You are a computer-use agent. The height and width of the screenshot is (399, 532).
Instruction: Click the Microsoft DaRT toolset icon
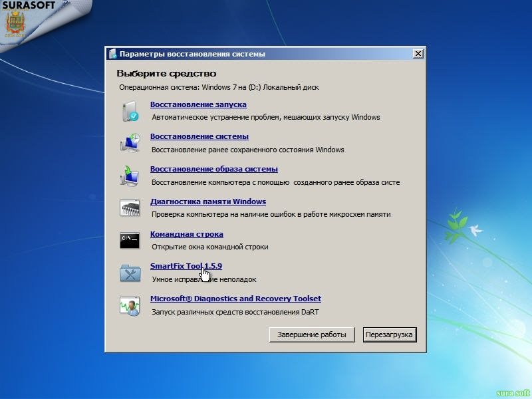pyautogui.click(x=130, y=306)
